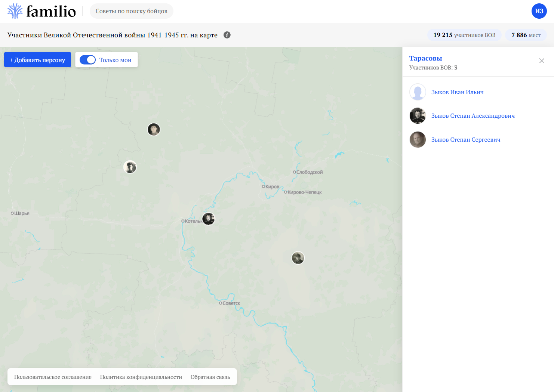The width and height of the screenshot is (554, 392).
Task: Select the topmost photo marker on the map
Action: click(x=154, y=129)
